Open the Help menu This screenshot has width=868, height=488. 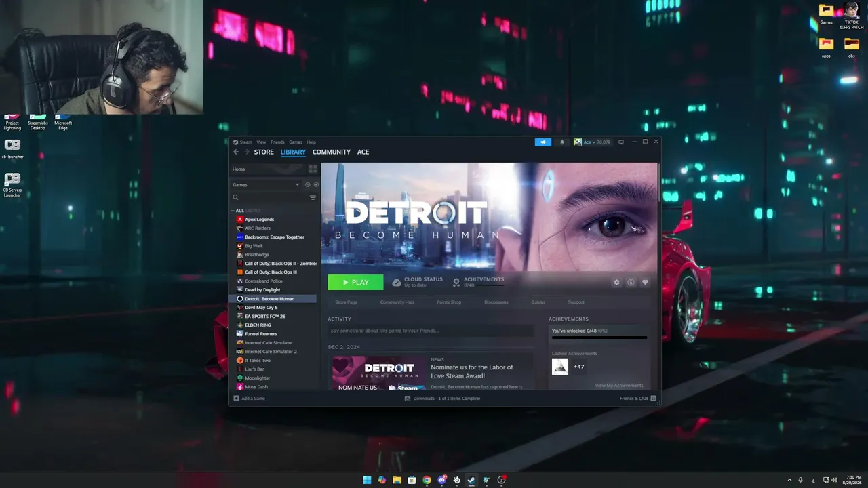coord(311,142)
